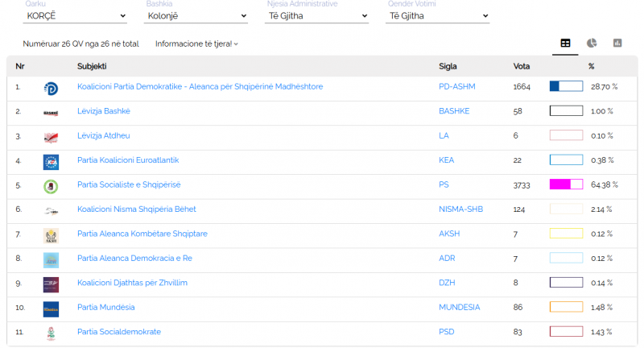Click the PD-ASHM blue percentage bar
This screenshot has height=348, width=644.
[567, 86]
